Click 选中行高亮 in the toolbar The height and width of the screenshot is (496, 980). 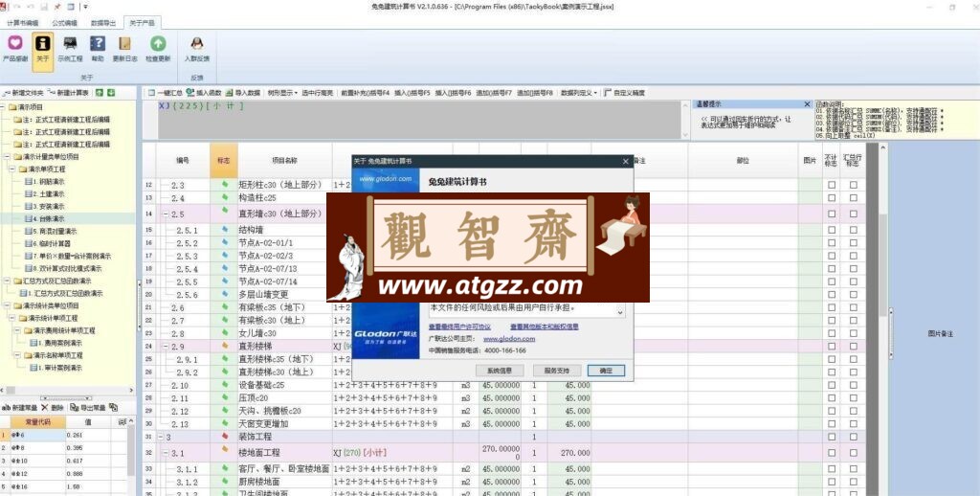point(317,93)
